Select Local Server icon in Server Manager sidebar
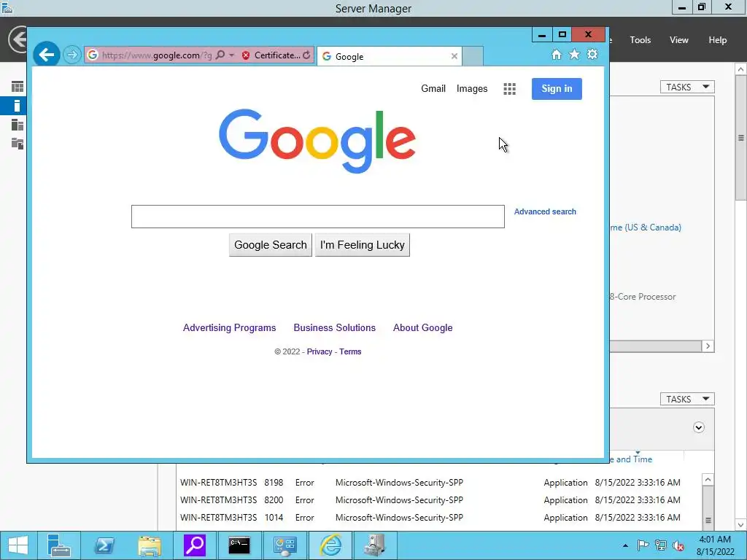747x560 pixels. (18, 106)
